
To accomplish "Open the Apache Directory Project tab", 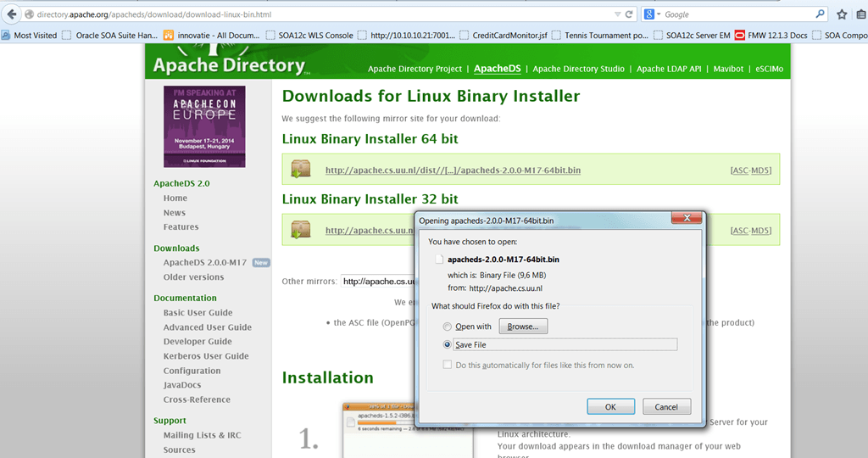I will click(x=415, y=70).
